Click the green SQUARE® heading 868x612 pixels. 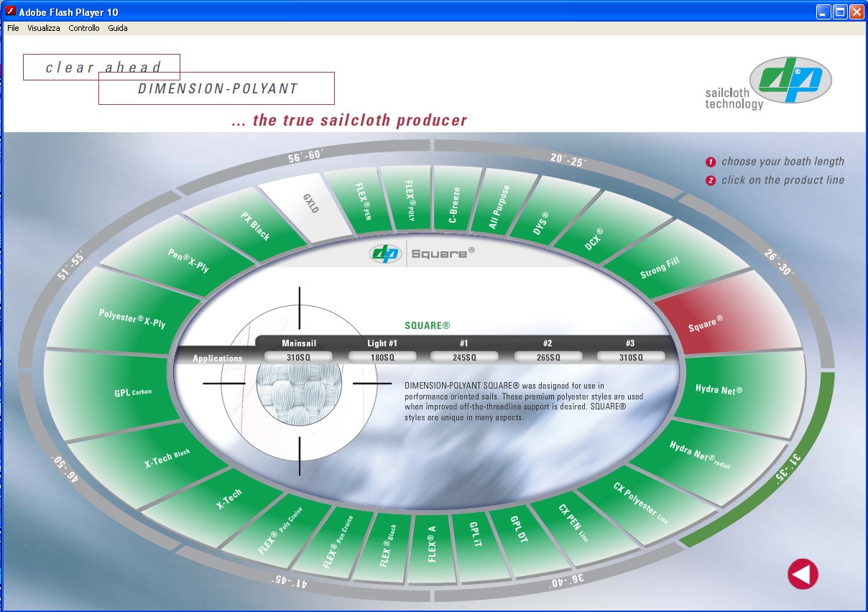click(428, 325)
